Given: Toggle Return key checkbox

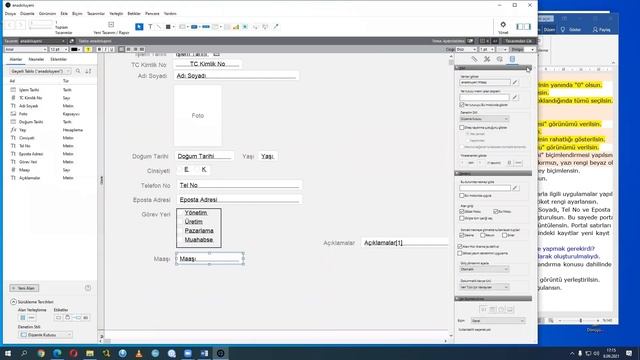Looking at the screenshot, I should (483, 235).
